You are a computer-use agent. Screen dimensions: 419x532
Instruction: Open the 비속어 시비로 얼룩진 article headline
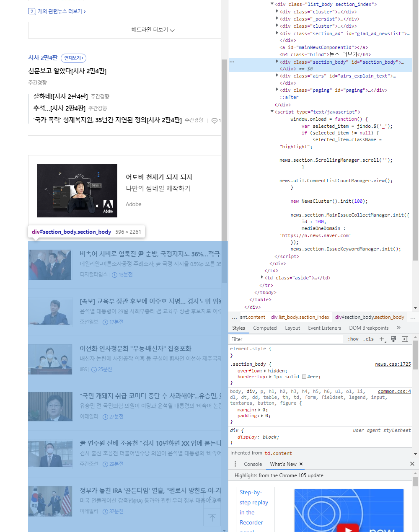pyautogui.click(x=150, y=254)
